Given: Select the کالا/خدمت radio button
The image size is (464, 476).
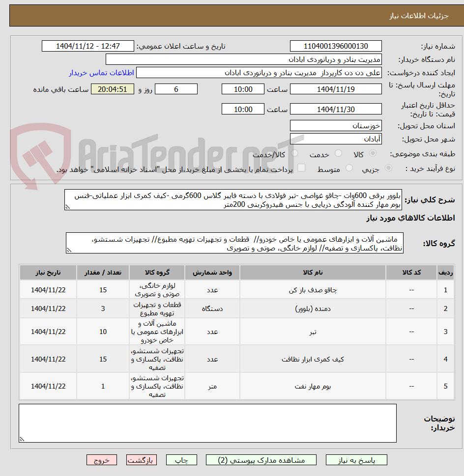Looking at the screenshot, I should click(294, 153).
